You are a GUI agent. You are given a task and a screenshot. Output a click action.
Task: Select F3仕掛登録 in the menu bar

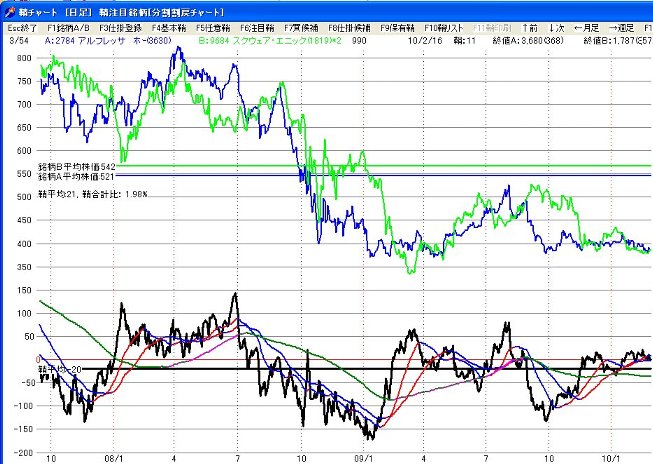pos(121,28)
